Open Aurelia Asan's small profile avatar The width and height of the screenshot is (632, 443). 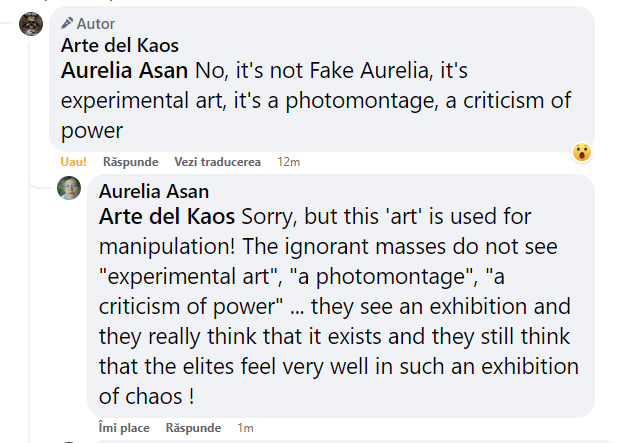69,188
